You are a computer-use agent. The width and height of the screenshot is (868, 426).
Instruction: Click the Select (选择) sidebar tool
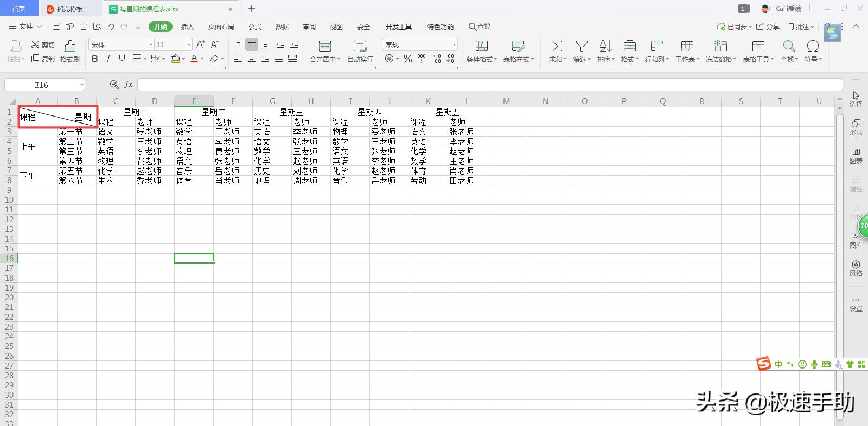tap(856, 99)
